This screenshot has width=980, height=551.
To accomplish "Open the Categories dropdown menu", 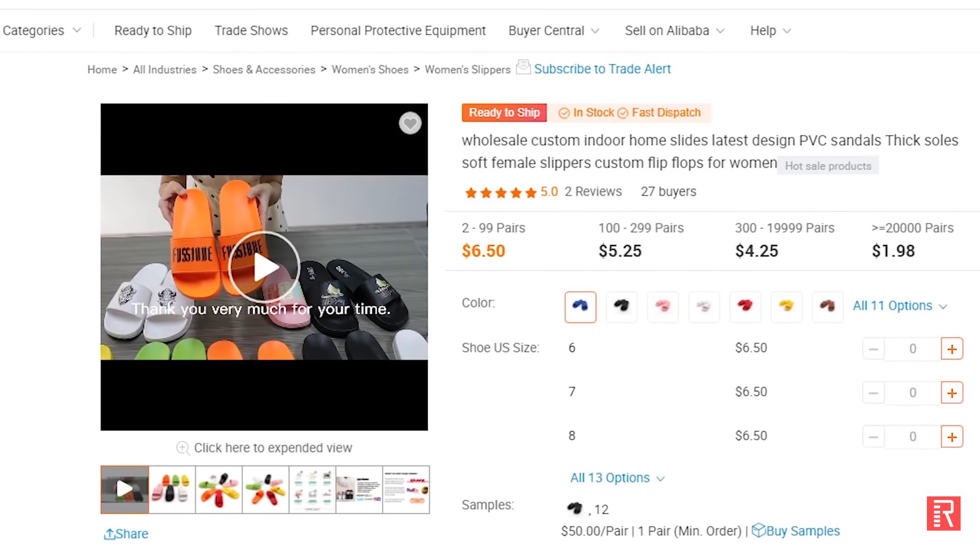I will pyautogui.click(x=42, y=31).
